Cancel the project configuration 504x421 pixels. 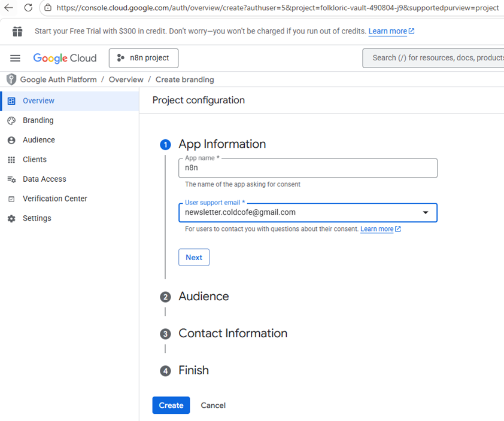tap(213, 405)
